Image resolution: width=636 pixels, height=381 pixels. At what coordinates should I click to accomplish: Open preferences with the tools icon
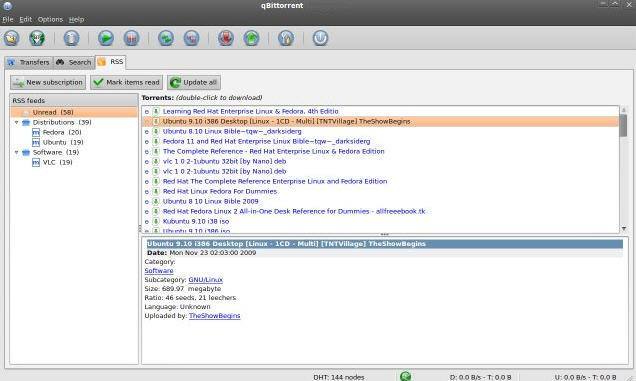[286, 38]
